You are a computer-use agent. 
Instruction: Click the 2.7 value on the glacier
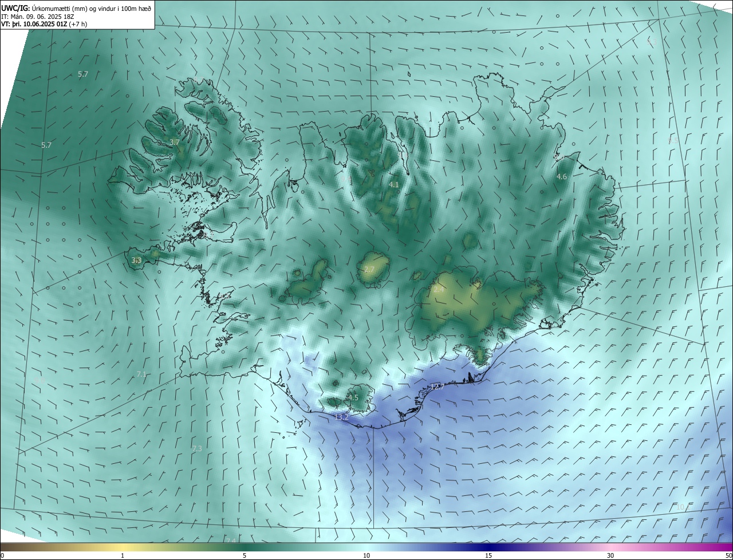click(369, 269)
